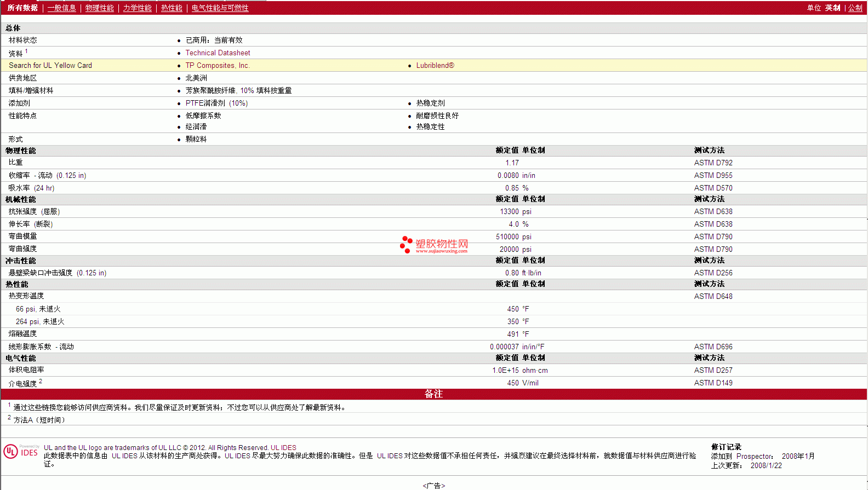868x490 pixels.
Task: Click the 电气性能 section heading
Action: click(21, 359)
